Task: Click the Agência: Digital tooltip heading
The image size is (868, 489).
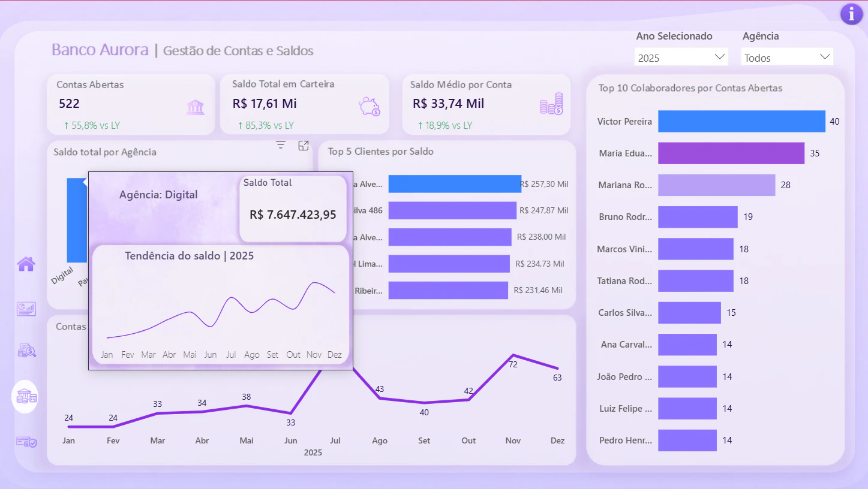Action: coord(158,195)
